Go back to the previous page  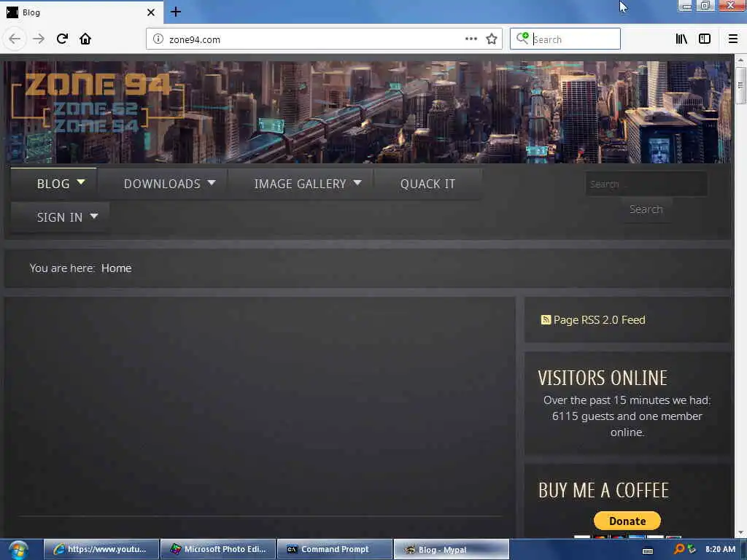(x=15, y=39)
